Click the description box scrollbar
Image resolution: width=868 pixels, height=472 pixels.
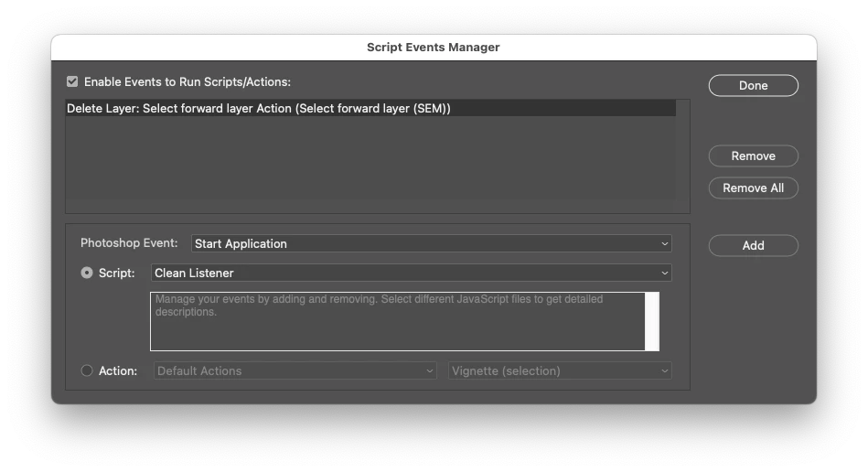tap(652, 321)
